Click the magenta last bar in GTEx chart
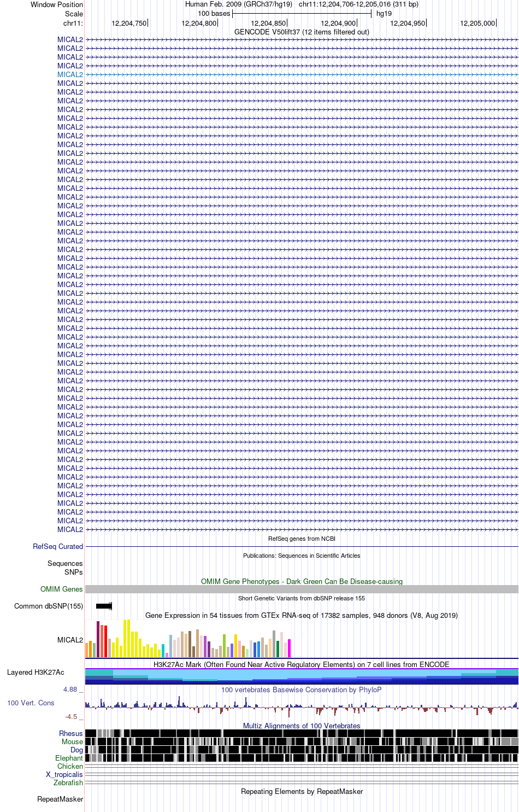Image resolution: width=519 pixels, height=812 pixels. tap(289, 647)
